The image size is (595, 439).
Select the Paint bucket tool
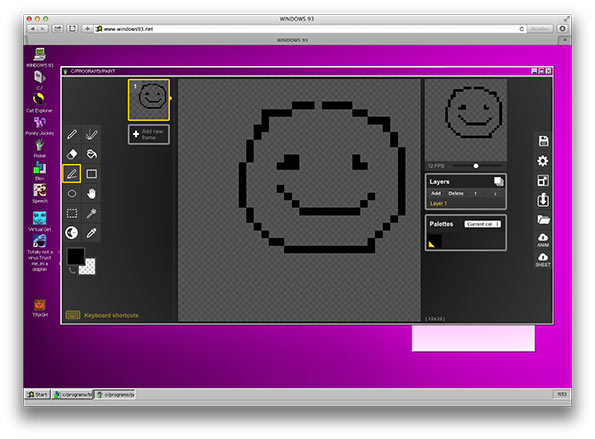[91, 154]
